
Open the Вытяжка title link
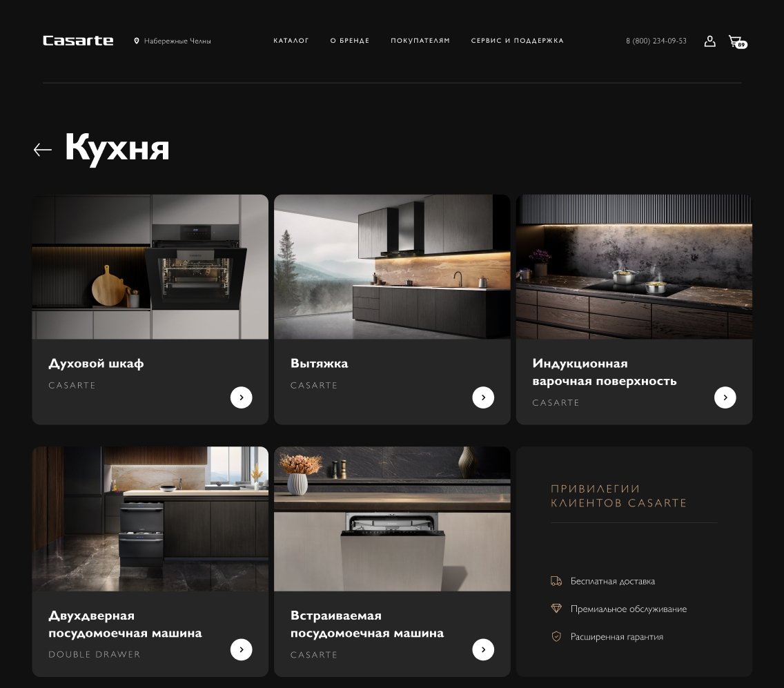pos(319,364)
